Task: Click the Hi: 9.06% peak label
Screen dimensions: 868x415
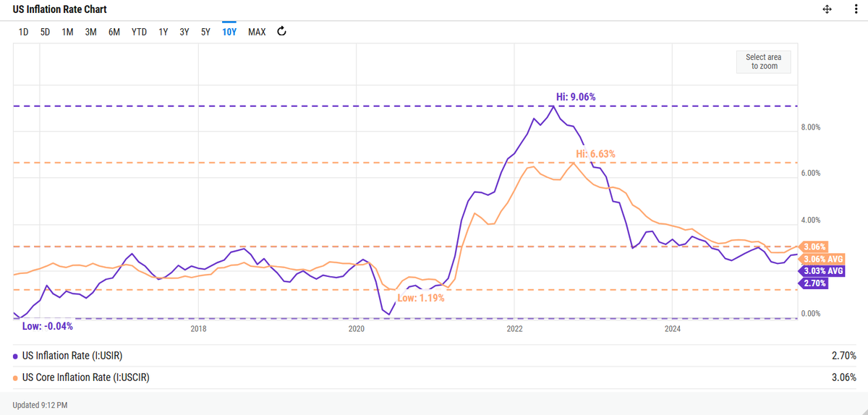Action: [x=576, y=96]
